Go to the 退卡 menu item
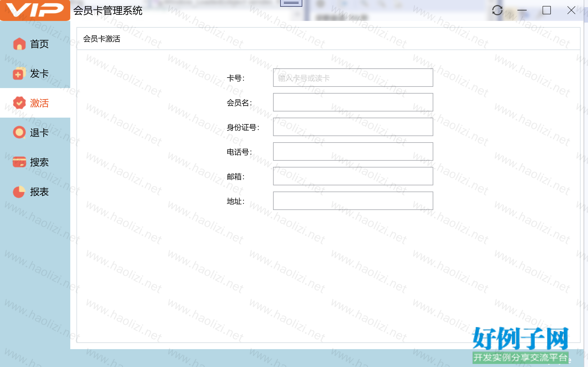The width and height of the screenshot is (588, 367). pyautogui.click(x=35, y=132)
